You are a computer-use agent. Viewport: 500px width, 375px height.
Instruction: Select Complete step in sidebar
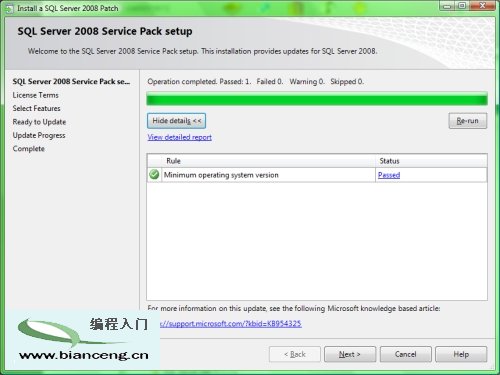pyautogui.click(x=28, y=149)
